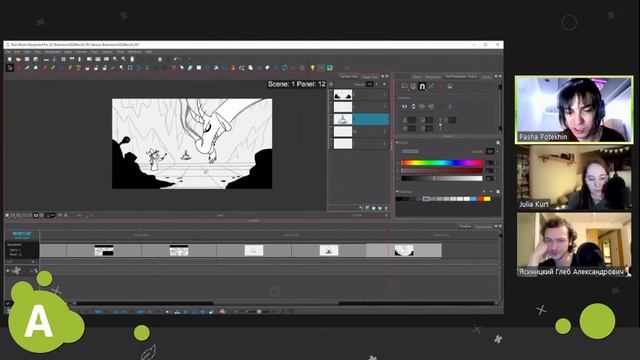Click the first orange lasso icon in Tool Properties
This screenshot has width=640, height=360.
pos(404,86)
